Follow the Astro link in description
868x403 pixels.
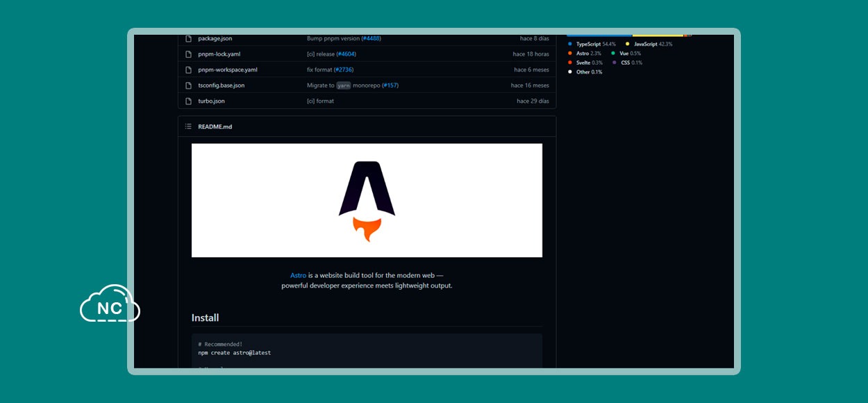tap(298, 276)
